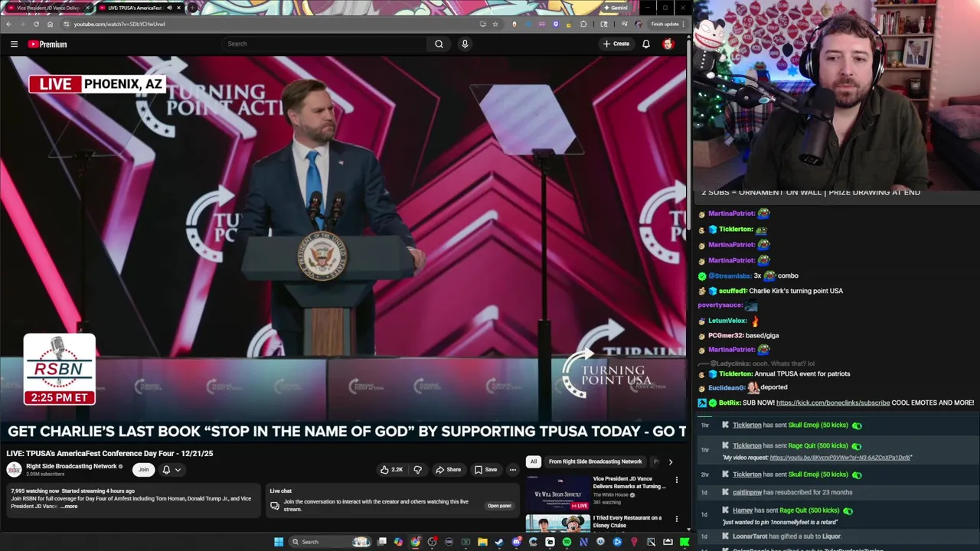Reload the page in browser
This screenshot has width=980, height=551.
tap(36, 24)
